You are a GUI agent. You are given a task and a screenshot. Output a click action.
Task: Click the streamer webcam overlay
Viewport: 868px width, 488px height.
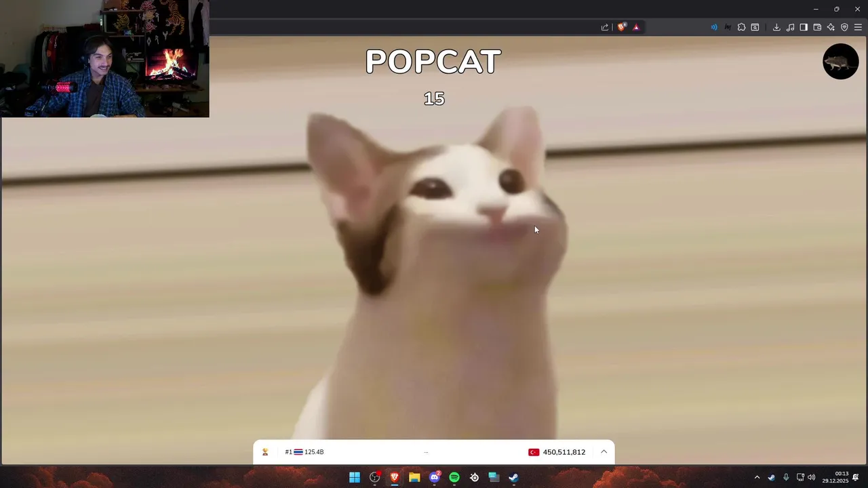(x=104, y=59)
